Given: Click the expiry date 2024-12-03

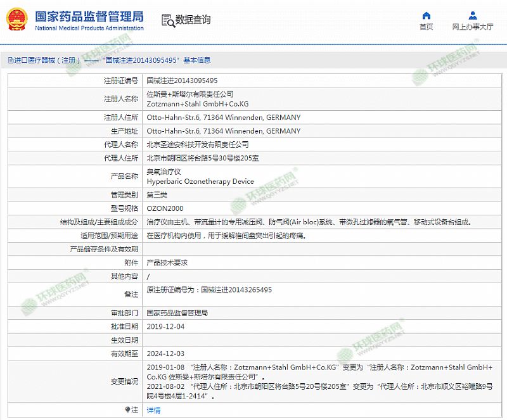Looking at the screenshot, I should (165, 353).
